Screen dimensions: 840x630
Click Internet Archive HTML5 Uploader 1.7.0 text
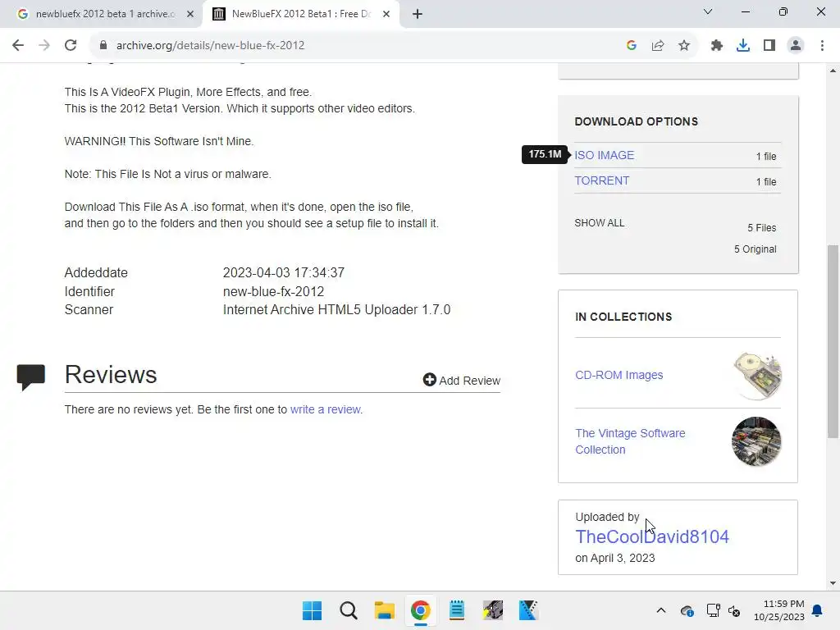point(336,309)
